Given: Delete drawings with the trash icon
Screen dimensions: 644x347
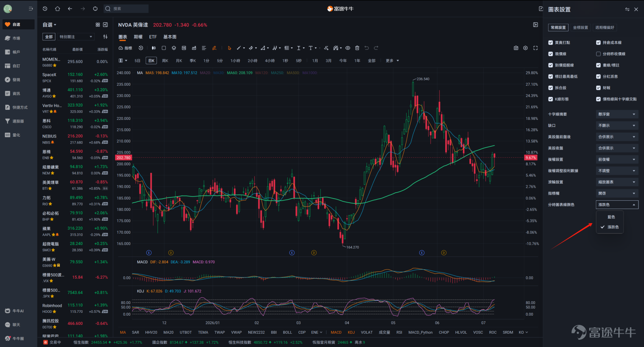Looking at the screenshot, I should [x=357, y=48].
